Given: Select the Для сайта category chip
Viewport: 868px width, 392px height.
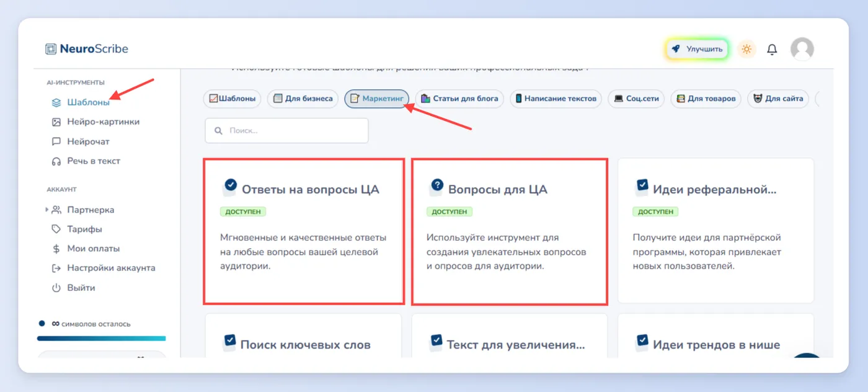Looking at the screenshot, I should click(x=778, y=99).
